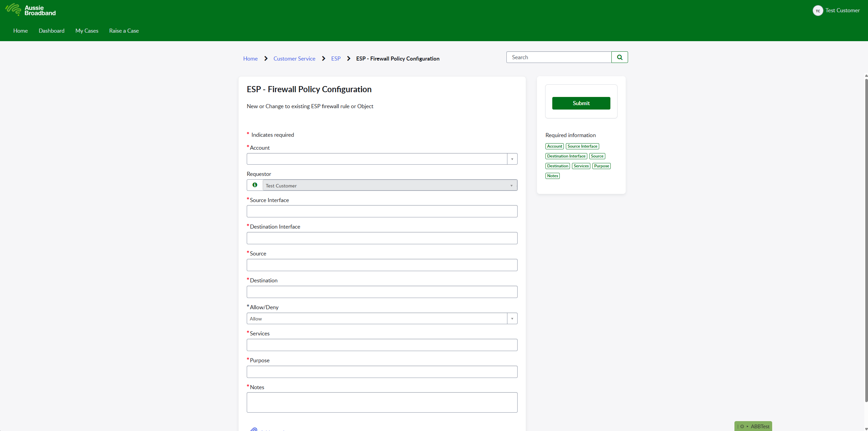
Task: Open the kebab menu on the ABBTest badge
Action: 738,427
